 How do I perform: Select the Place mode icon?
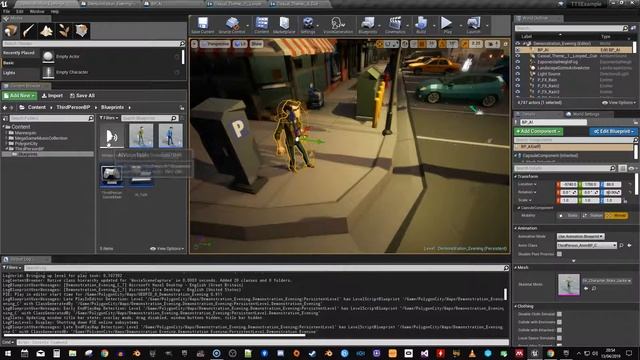click(x=11, y=31)
